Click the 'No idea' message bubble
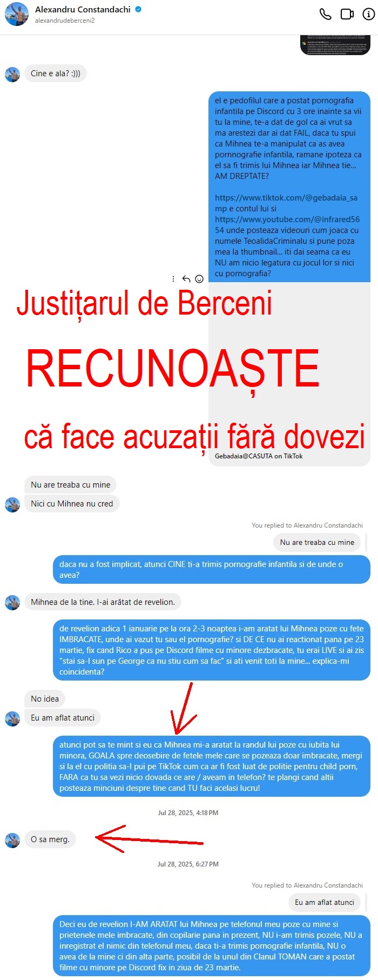This screenshot has height=980, width=378. point(45,699)
